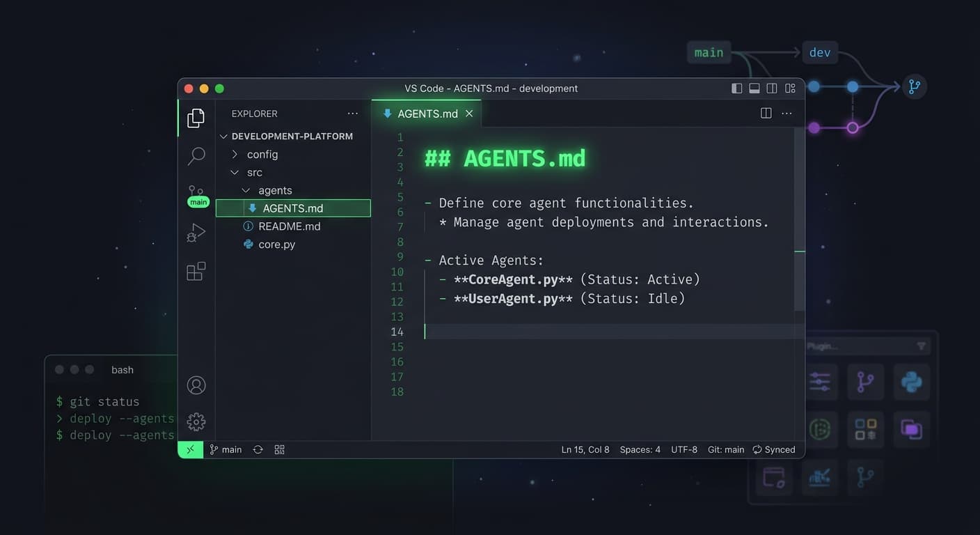Open the Run and Debug view

point(196,233)
